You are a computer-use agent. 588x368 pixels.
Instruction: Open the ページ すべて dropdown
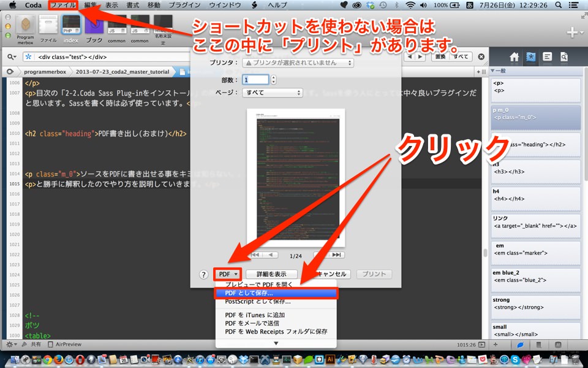[272, 93]
